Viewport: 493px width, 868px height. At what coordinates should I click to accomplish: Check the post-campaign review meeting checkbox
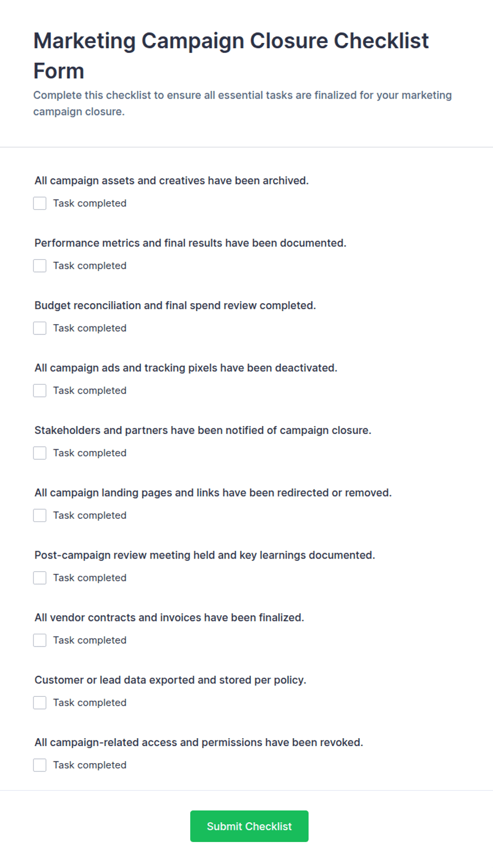[x=40, y=578]
